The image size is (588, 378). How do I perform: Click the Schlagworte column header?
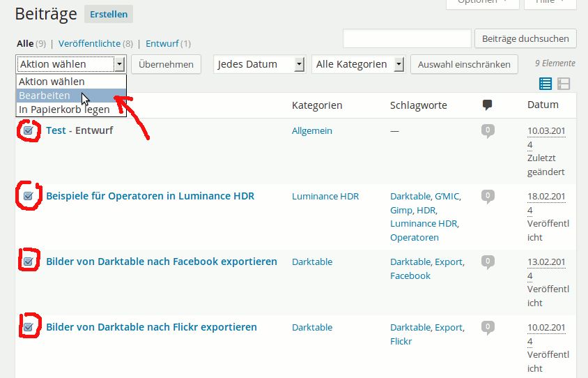click(419, 105)
